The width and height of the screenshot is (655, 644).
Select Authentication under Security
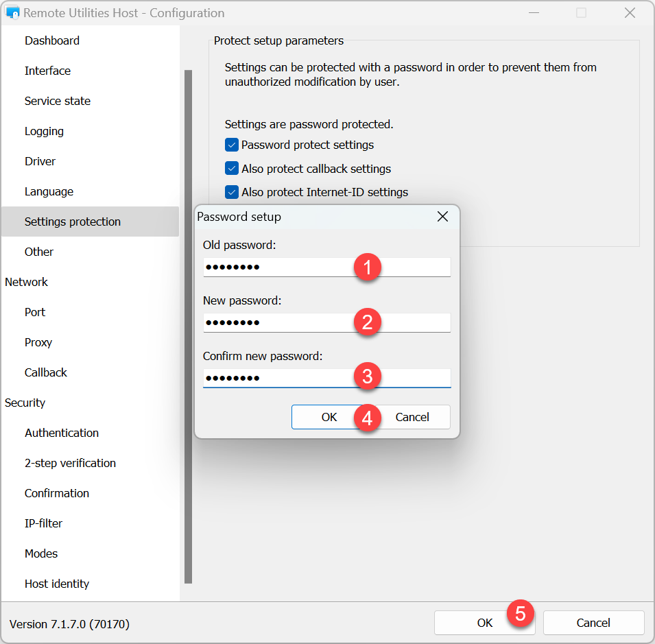62,433
